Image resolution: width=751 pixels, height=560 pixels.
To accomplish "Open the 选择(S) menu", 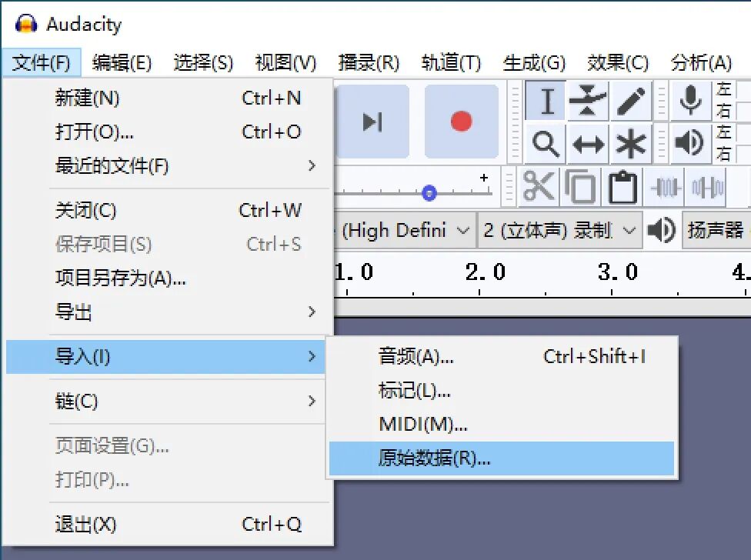I will pos(203,63).
